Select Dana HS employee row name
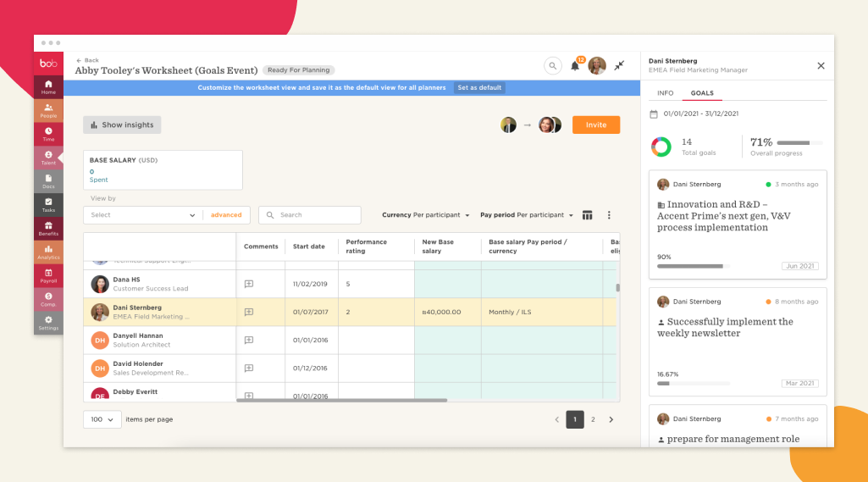 pos(126,280)
